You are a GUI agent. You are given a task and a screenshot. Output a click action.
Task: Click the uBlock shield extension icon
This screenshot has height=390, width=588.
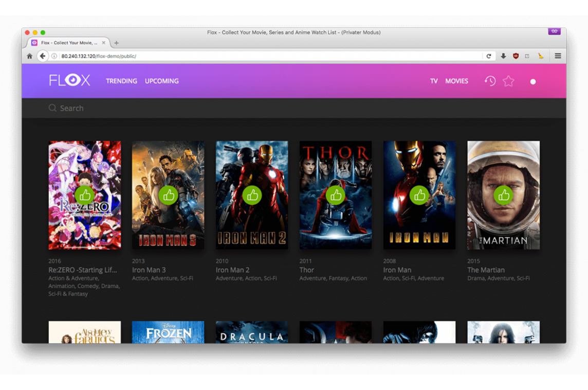[x=516, y=56]
